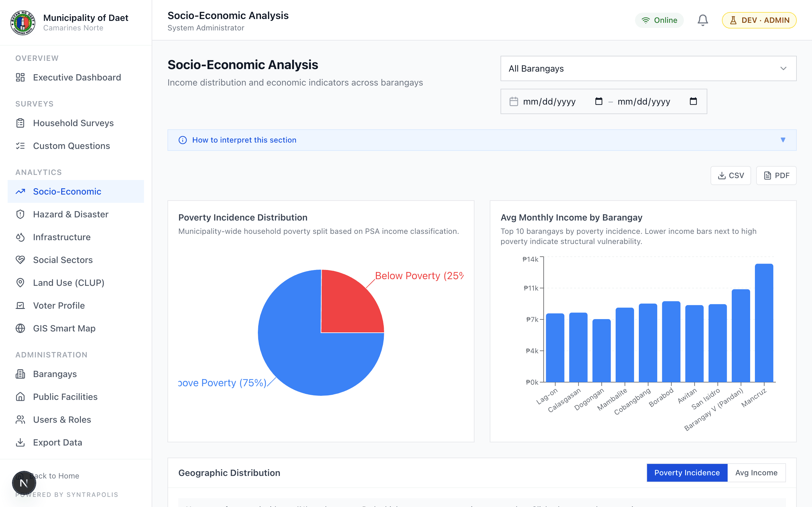
Task: Open the end date calendar picker icon
Action: click(x=693, y=101)
